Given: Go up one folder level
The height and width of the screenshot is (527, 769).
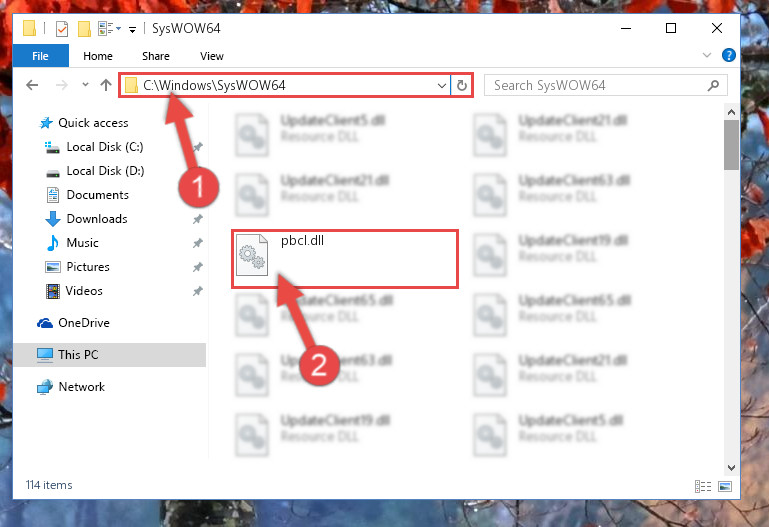Looking at the screenshot, I should pyautogui.click(x=106, y=85).
